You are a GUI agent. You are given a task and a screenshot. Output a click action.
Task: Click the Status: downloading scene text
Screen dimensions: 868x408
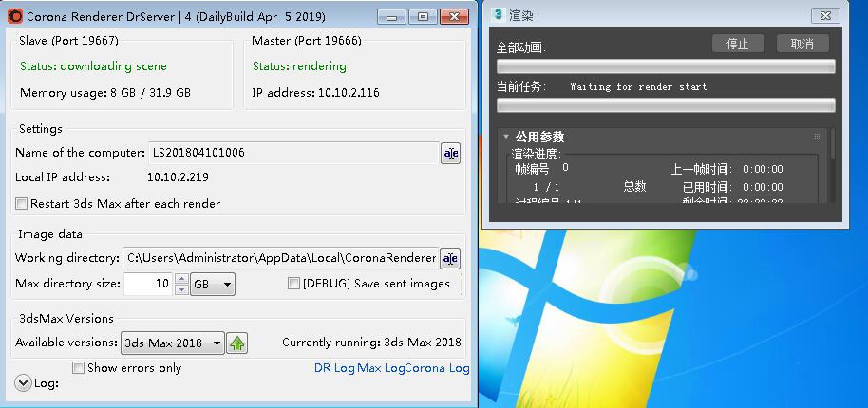coord(94,66)
